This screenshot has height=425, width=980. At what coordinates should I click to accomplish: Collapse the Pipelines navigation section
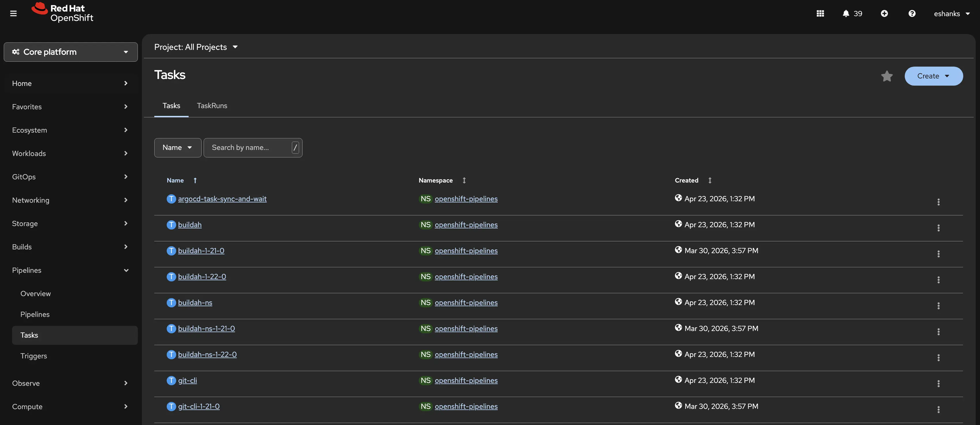(71, 270)
